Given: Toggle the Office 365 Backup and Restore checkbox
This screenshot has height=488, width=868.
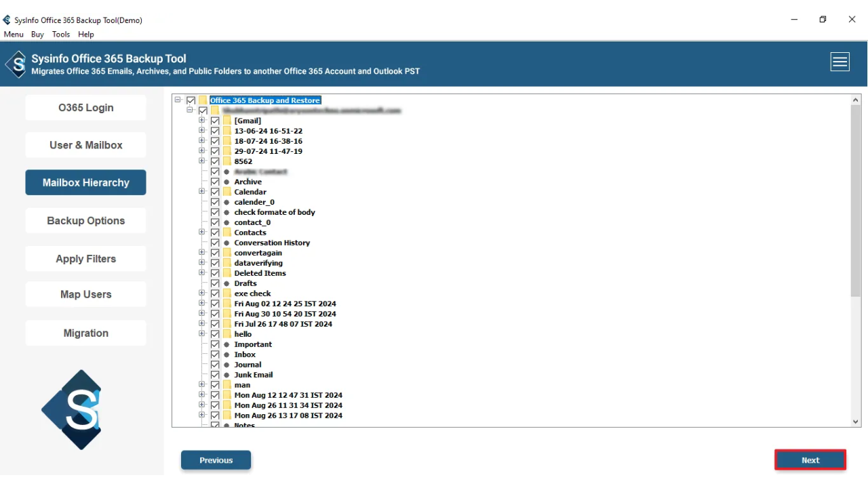Looking at the screenshot, I should tap(191, 100).
